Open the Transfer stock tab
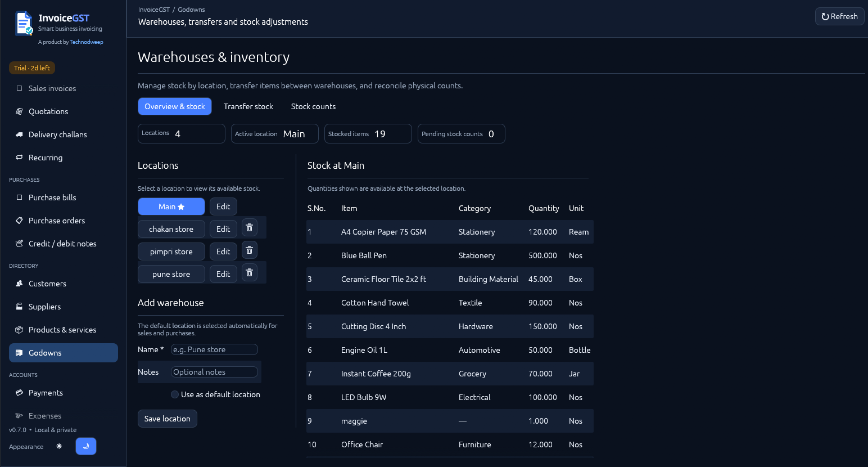The width and height of the screenshot is (868, 467). (248, 106)
